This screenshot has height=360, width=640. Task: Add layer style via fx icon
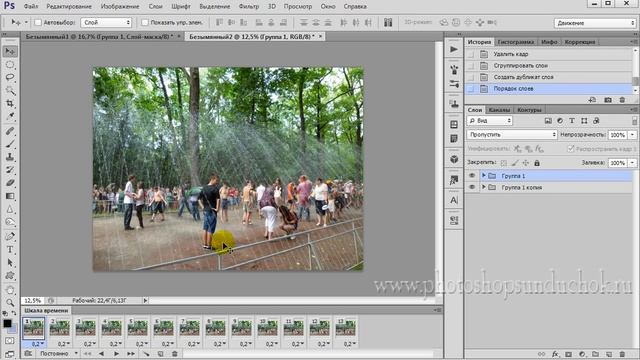[x=555, y=354]
